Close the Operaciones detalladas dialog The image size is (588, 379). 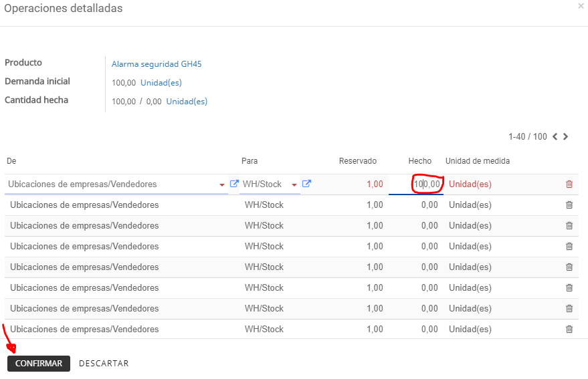581,7
